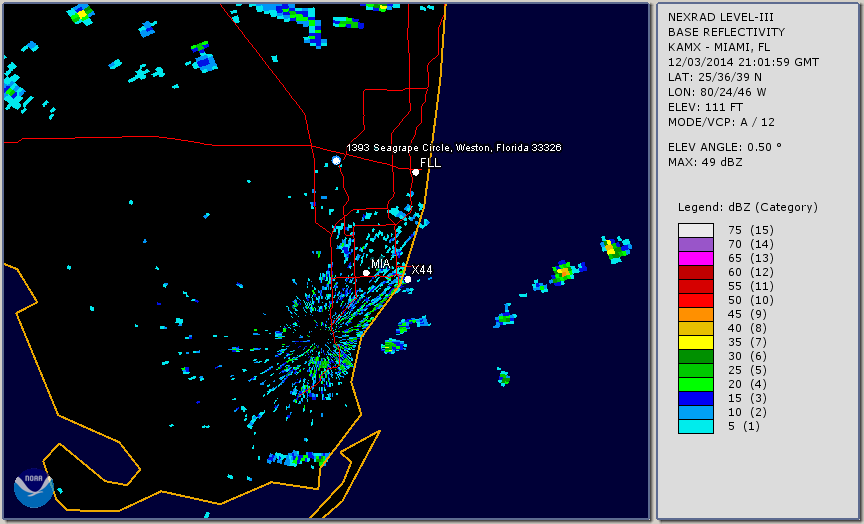Click the '20 (4)' legend label
Screen dimensions: 864x524
click(x=747, y=384)
